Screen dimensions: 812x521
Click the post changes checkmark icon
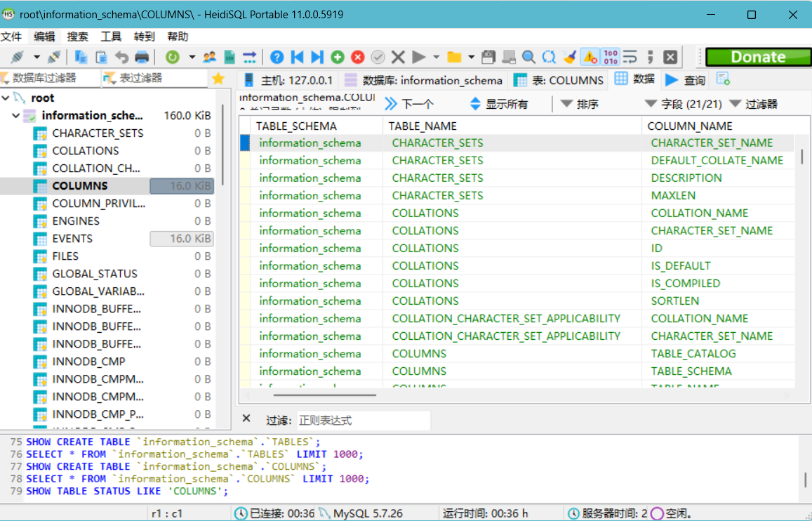click(x=378, y=56)
